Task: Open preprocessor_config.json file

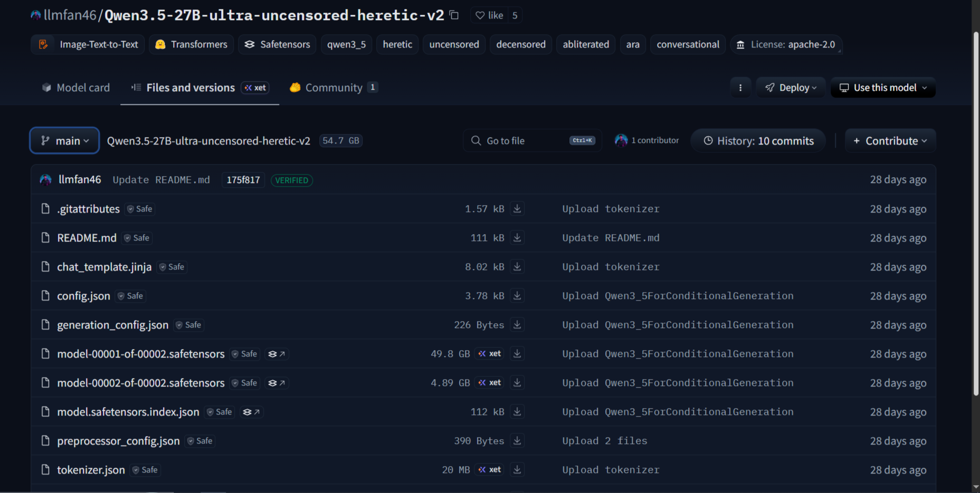Action: pyautogui.click(x=119, y=441)
